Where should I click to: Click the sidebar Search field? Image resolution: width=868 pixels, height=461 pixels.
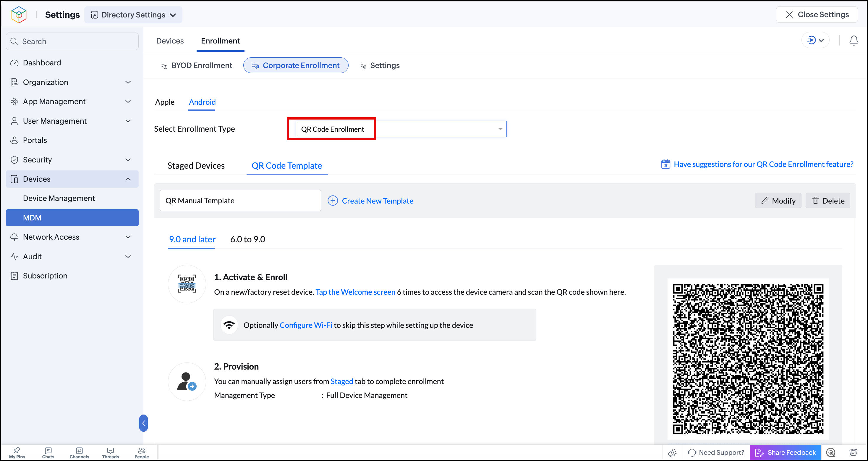(72, 41)
